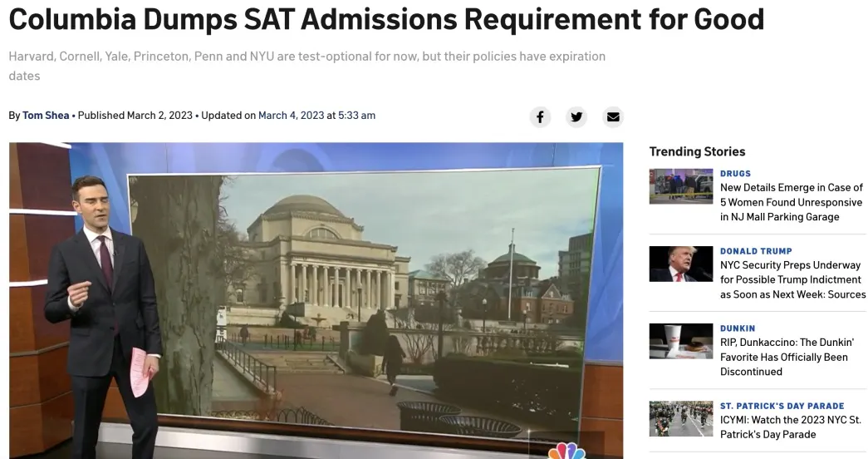Click the March 4, 2023 updated date
This screenshot has width=868, height=459.
click(291, 116)
